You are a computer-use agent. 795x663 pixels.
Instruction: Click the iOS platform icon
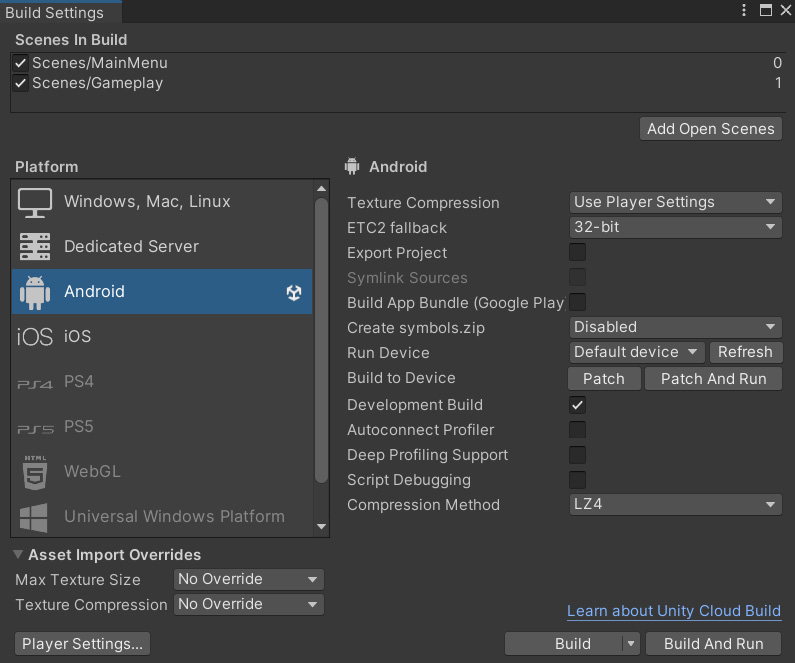tap(34, 337)
